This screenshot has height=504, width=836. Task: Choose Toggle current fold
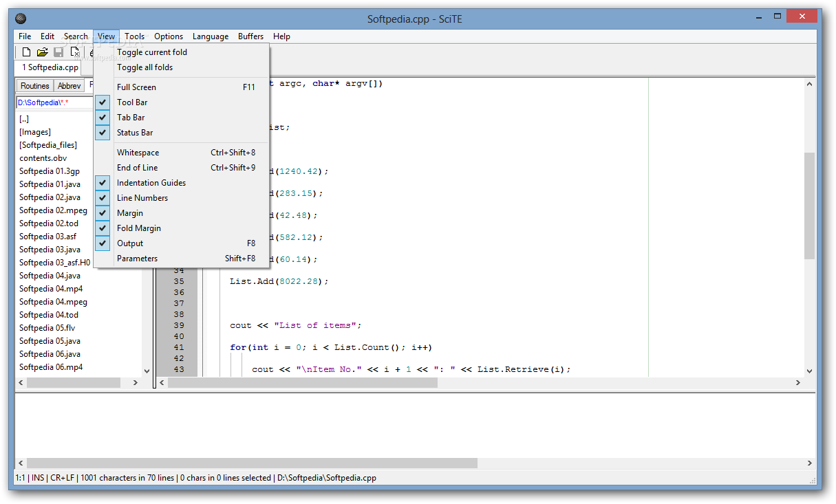pyautogui.click(x=182, y=52)
